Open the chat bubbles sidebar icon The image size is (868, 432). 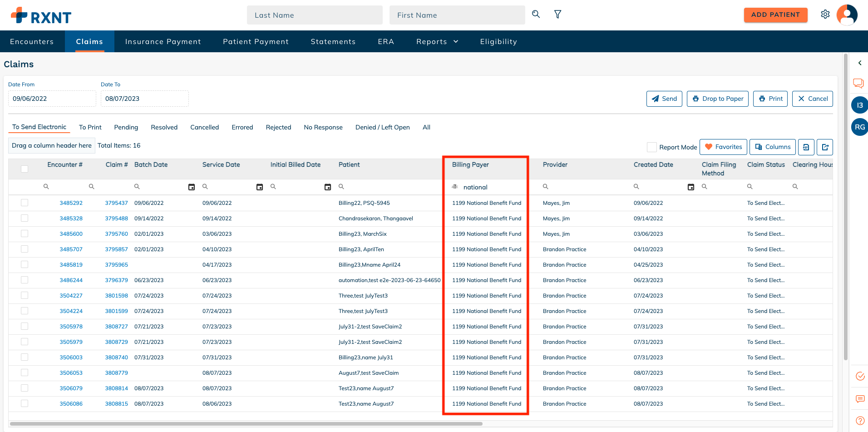click(x=858, y=83)
